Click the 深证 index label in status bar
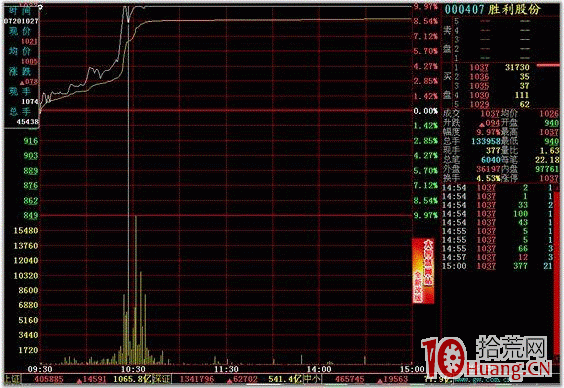The width and height of the screenshot is (564, 388). click(162, 379)
